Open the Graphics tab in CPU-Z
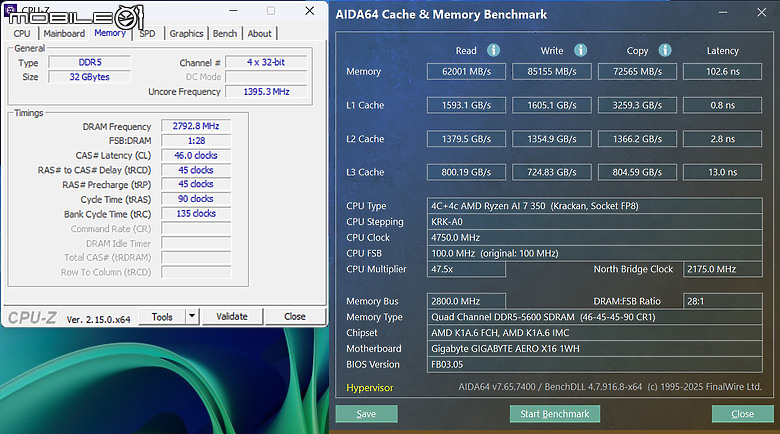The width and height of the screenshot is (780, 434). (186, 33)
